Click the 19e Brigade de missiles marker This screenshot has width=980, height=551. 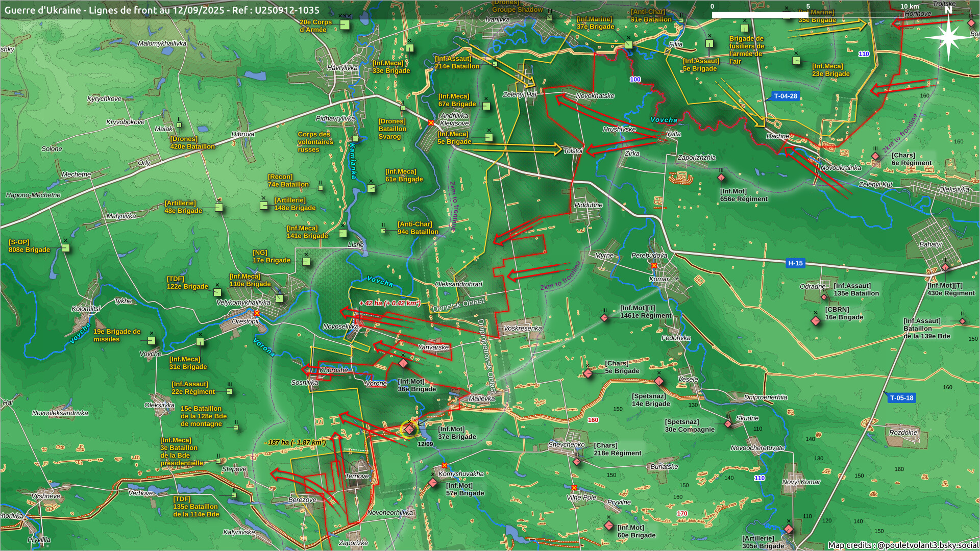(x=152, y=340)
